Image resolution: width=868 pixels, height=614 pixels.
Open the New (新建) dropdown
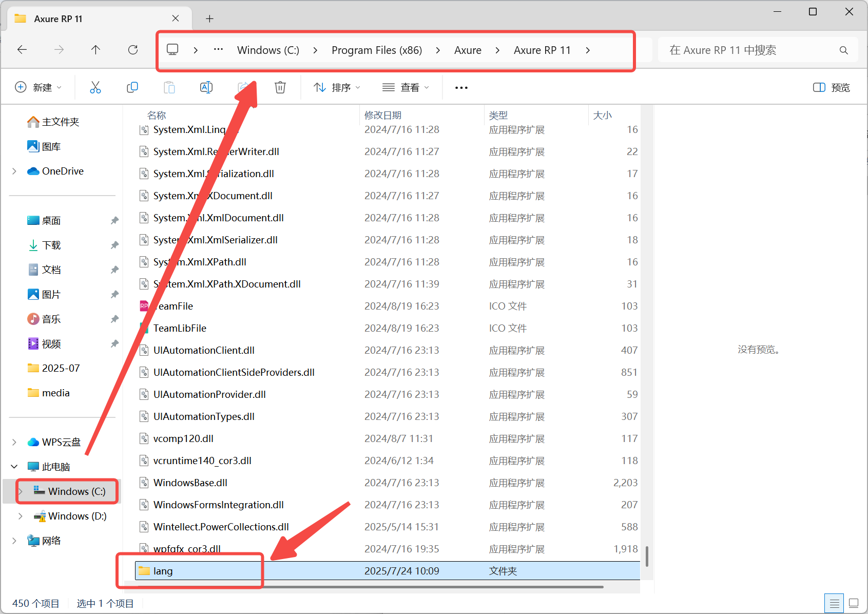pos(38,87)
